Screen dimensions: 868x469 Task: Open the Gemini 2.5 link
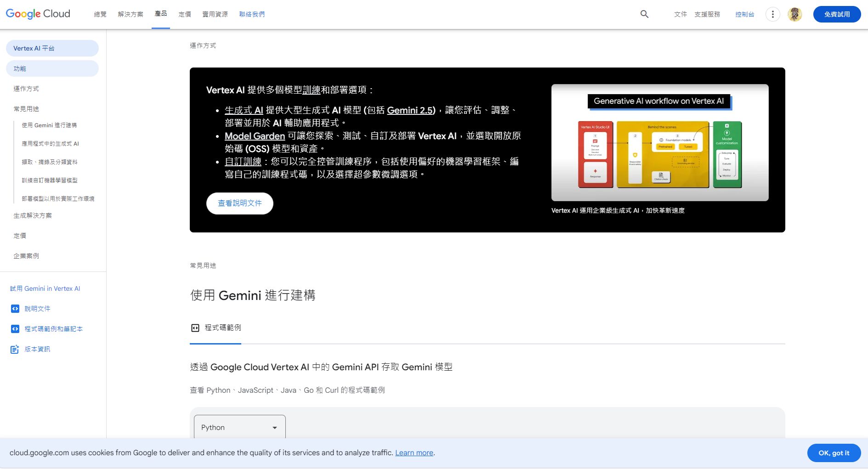[411, 110]
